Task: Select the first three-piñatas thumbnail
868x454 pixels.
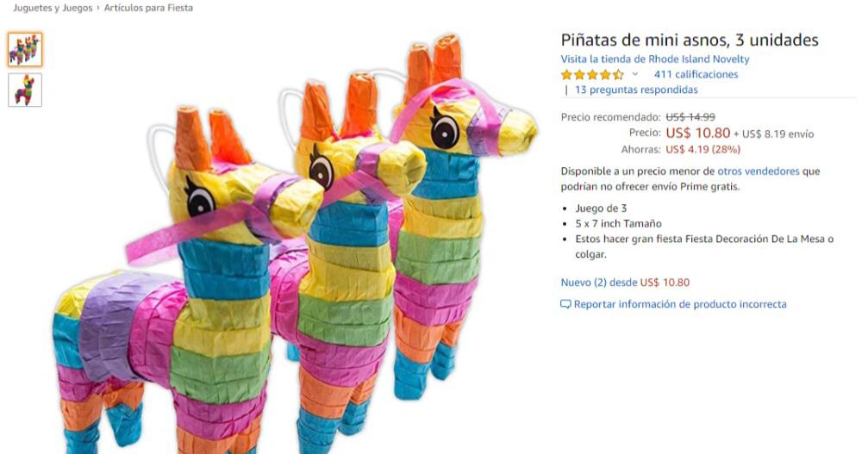Action: pos(25,50)
